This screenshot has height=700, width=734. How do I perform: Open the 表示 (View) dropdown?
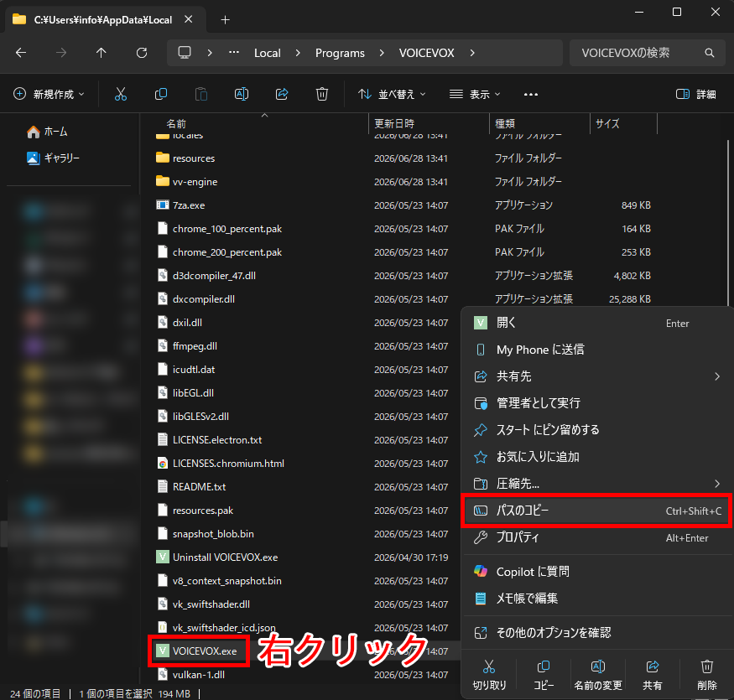(475, 95)
